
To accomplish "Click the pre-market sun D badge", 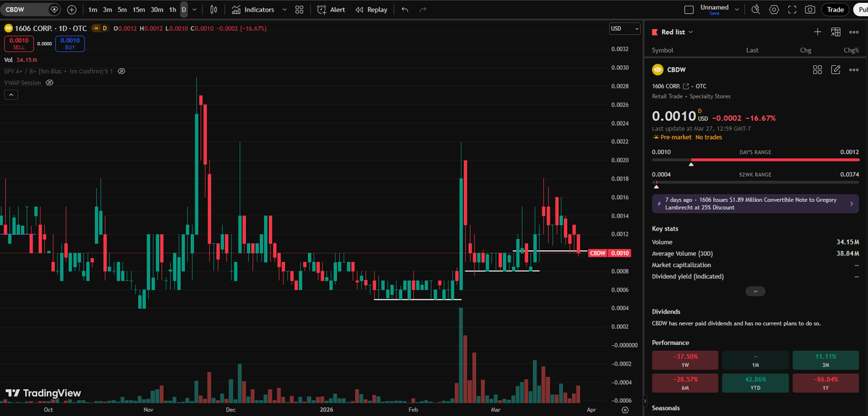I will pyautogui.click(x=99, y=28).
